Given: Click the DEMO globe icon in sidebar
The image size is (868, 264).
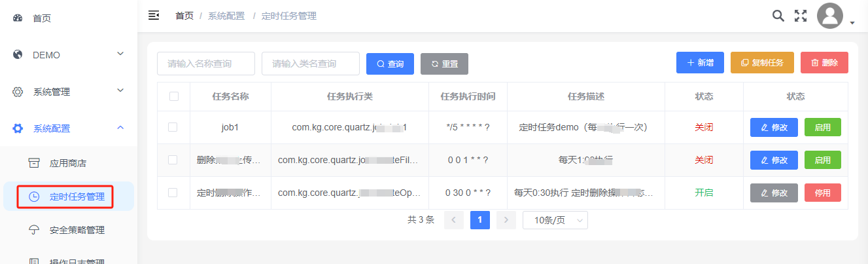Looking at the screenshot, I should click(x=18, y=55).
